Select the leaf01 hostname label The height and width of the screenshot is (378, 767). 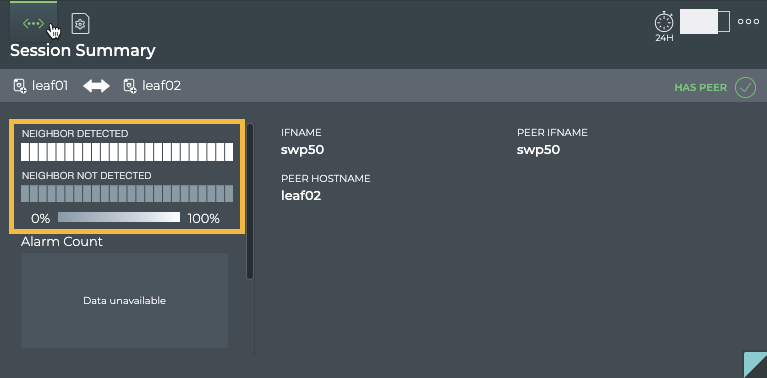(x=50, y=86)
